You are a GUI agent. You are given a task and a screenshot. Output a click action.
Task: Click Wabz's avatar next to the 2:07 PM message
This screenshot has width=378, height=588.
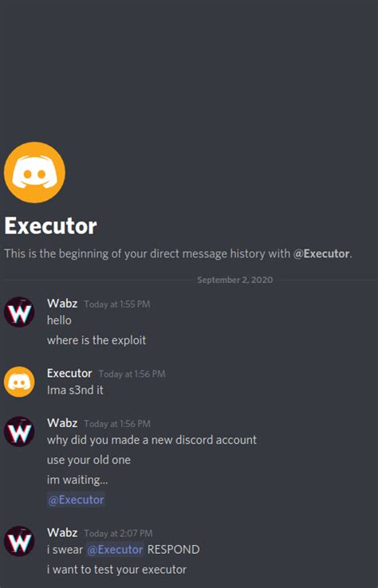pyautogui.click(x=19, y=541)
